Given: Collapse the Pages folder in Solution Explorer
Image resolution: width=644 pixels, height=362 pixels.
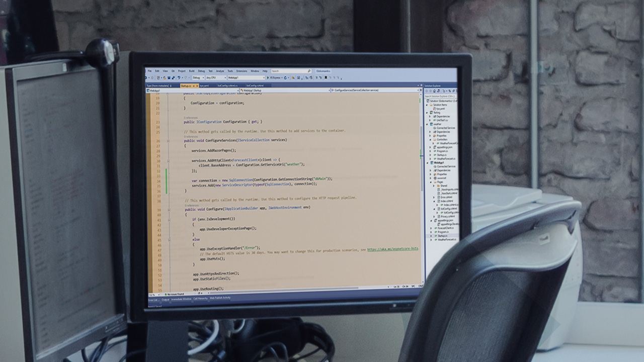Looking at the screenshot, I should tap(432, 182).
